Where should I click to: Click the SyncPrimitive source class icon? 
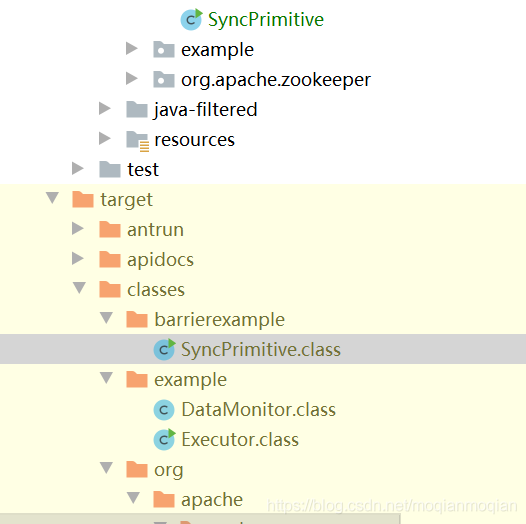pos(191,19)
